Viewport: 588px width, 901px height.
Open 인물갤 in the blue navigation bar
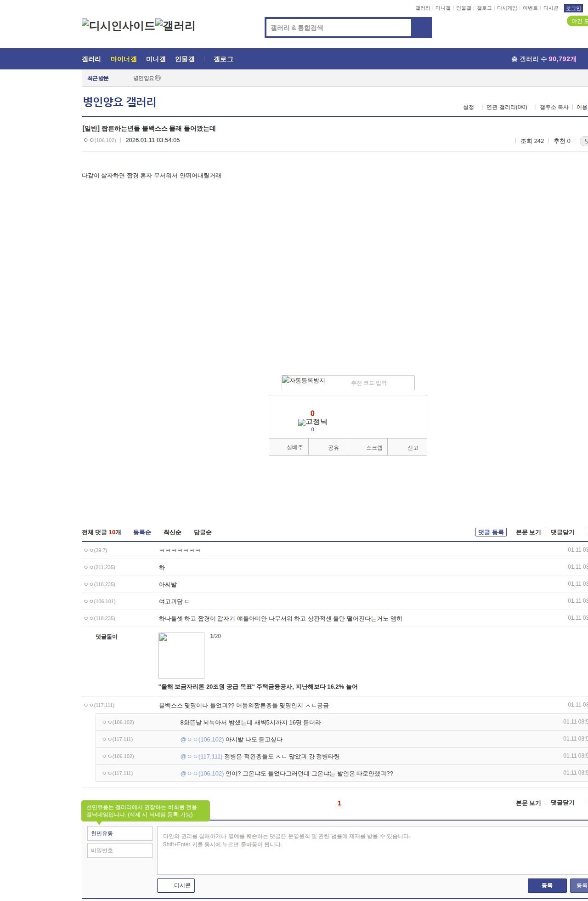pos(185,59)
